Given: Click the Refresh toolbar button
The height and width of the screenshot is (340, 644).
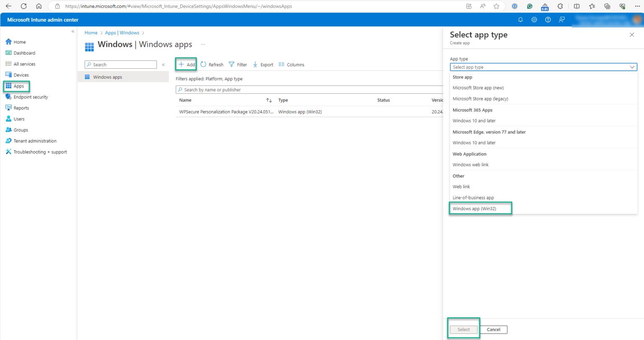Looking at the screenshot, I should [212, 64].
